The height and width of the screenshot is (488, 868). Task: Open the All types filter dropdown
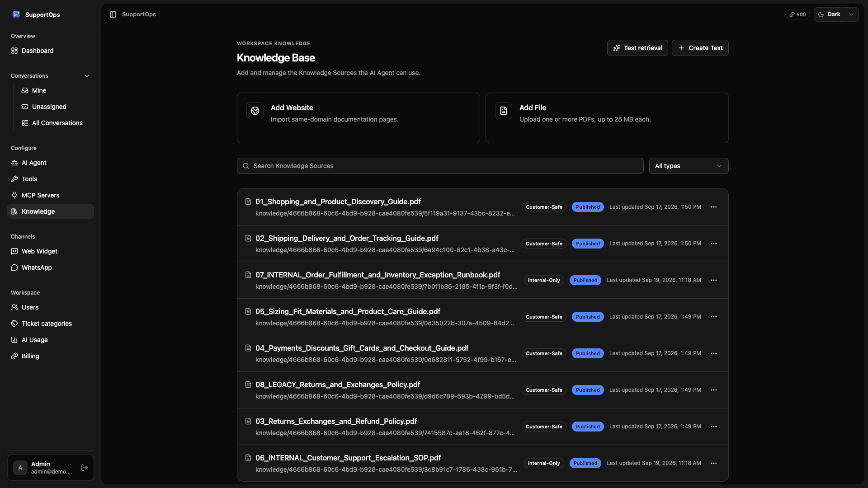(x=689, y=166)
